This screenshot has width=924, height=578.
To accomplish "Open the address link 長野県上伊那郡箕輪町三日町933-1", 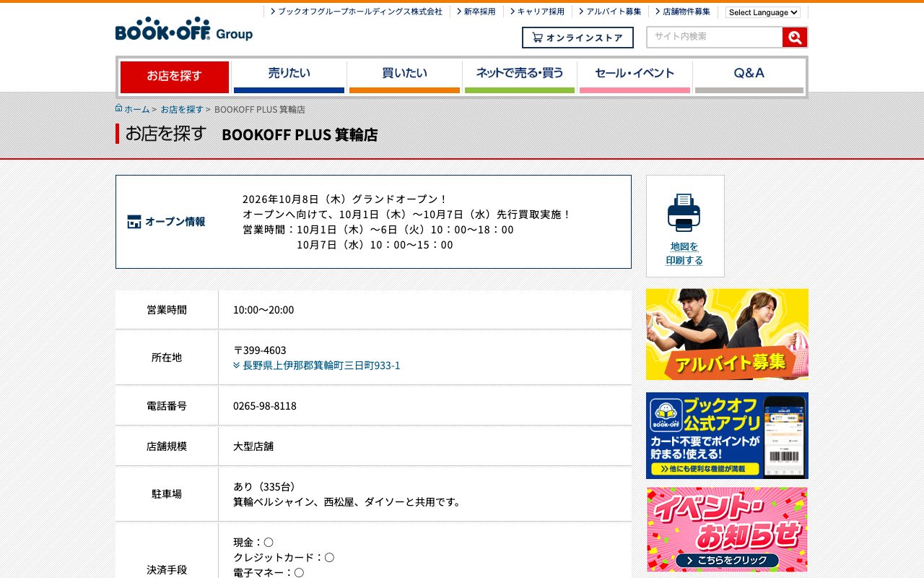I will pyautogui.click(x=322, y=366).
